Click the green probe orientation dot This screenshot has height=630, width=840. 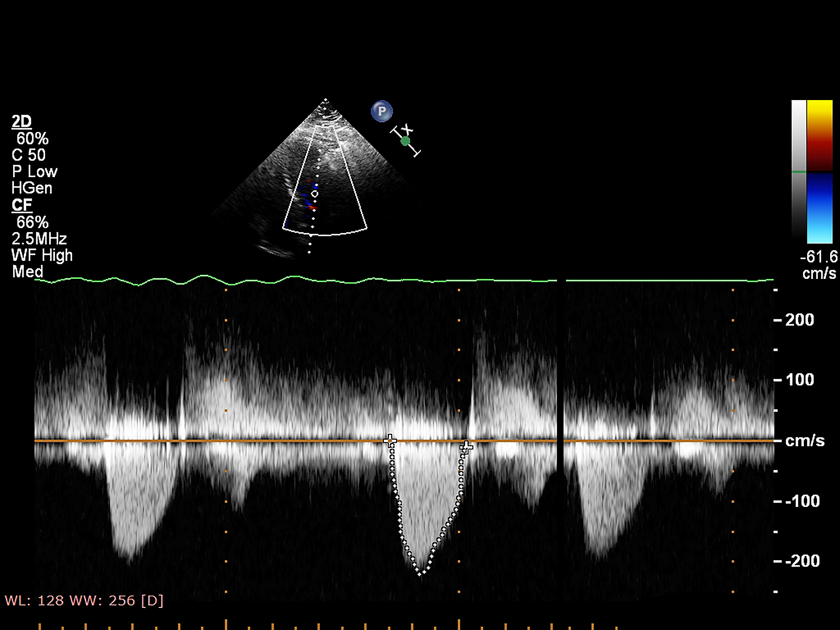pos(405,141)
